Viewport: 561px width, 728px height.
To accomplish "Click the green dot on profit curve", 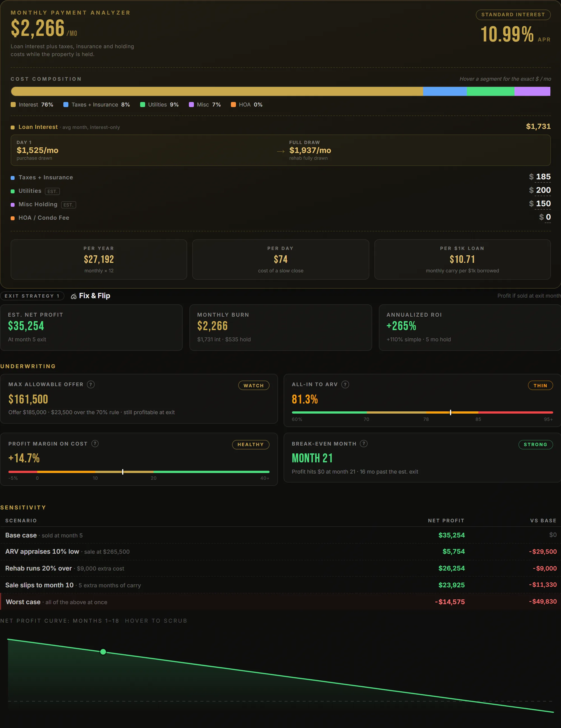I will [103, 652].
